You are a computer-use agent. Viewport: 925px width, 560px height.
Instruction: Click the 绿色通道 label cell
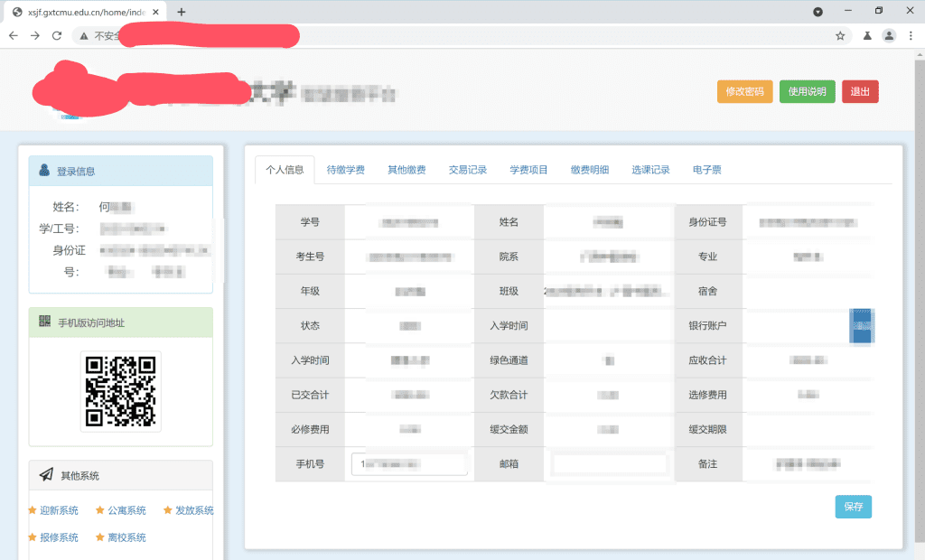coord(509,360)
